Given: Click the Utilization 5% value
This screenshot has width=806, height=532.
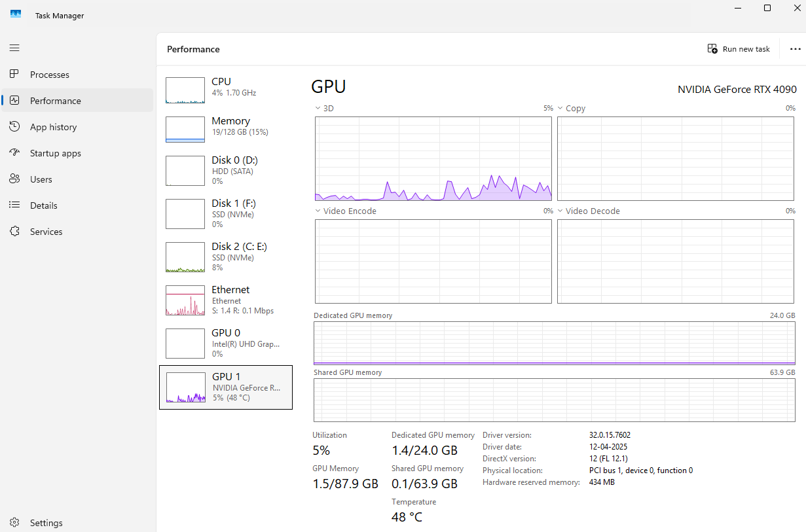Looking at the screenshot, I should coord(321,450).
